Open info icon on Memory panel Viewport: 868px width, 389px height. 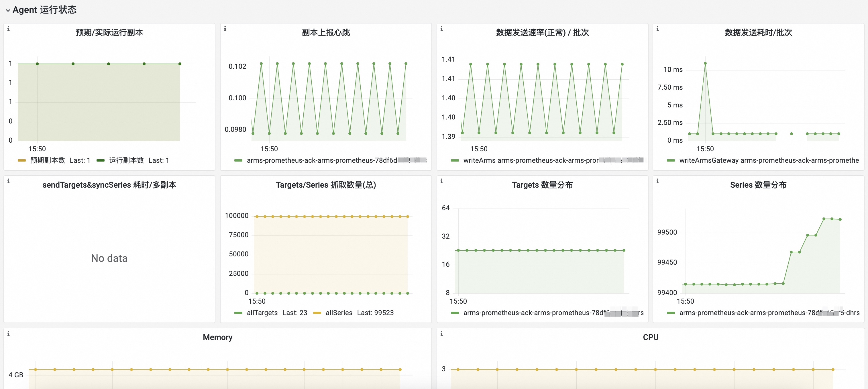tap(8, 333)
